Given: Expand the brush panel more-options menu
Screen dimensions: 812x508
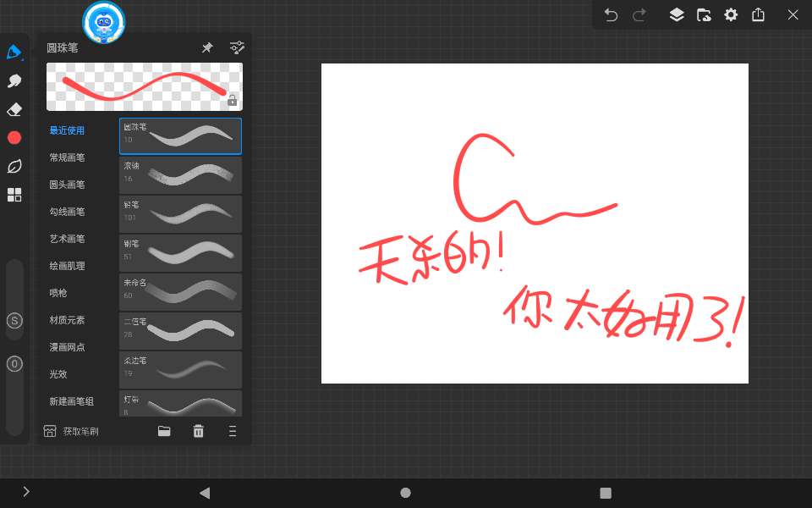Looking at the screenshot, I should [233, 431].
